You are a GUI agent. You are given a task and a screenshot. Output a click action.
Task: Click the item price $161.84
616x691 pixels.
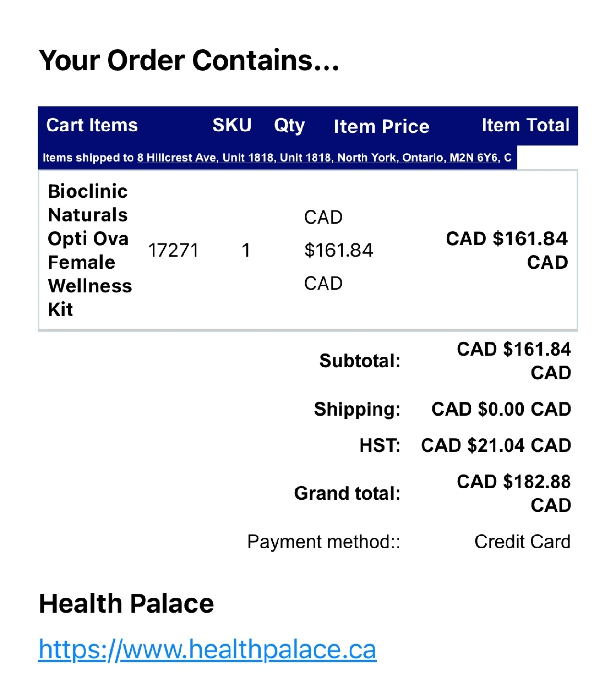[338, 250]
